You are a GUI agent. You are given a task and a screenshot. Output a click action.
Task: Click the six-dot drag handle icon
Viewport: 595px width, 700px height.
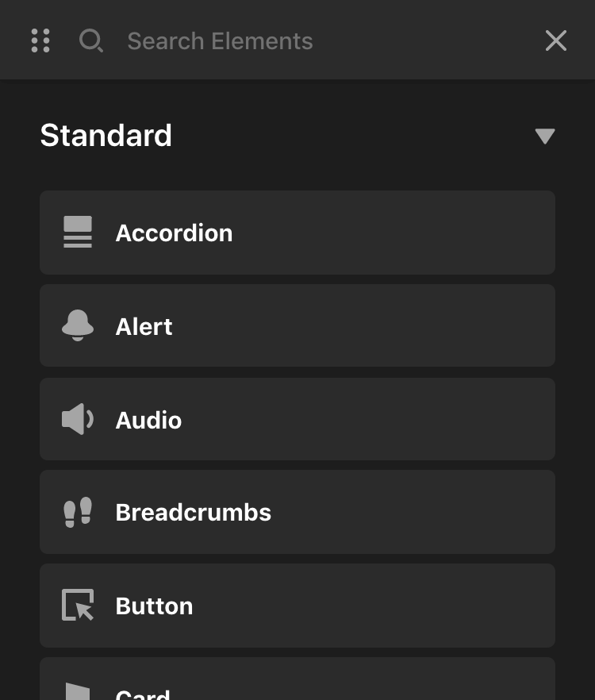coord(40,40)
